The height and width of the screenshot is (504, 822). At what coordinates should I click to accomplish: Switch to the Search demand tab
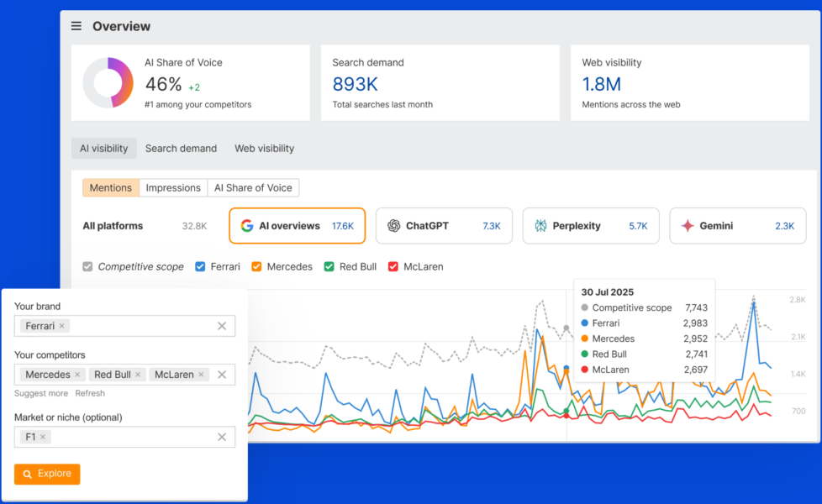point(181,148)
